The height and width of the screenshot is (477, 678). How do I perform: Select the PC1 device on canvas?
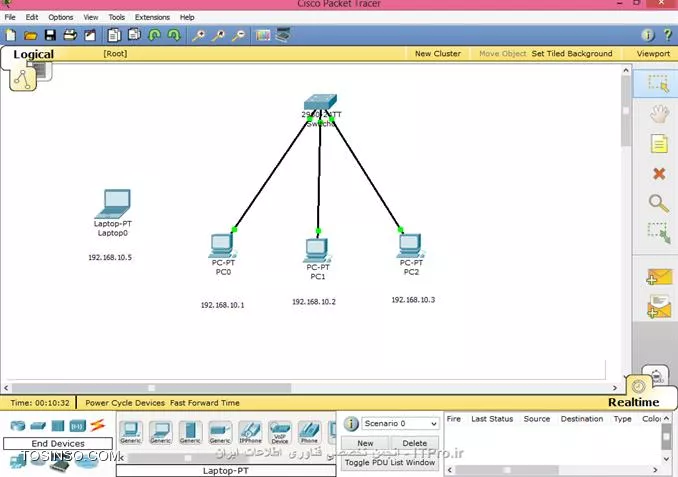(x=317, y=250)
